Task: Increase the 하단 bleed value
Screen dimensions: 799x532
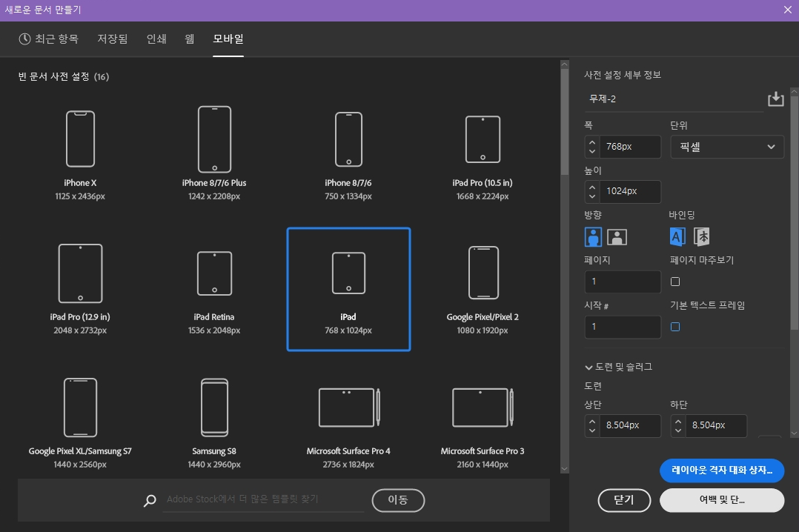Action: tap(678, 421)
